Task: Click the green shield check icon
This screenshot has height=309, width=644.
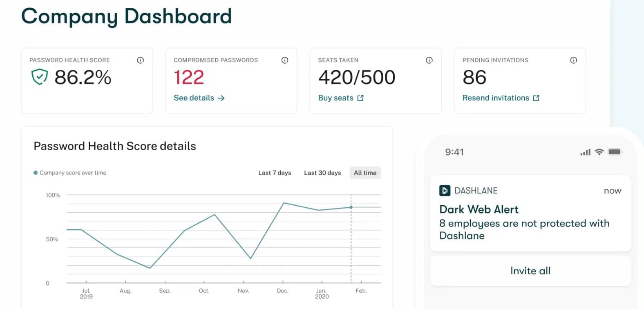Action: (x=40, y=77)
